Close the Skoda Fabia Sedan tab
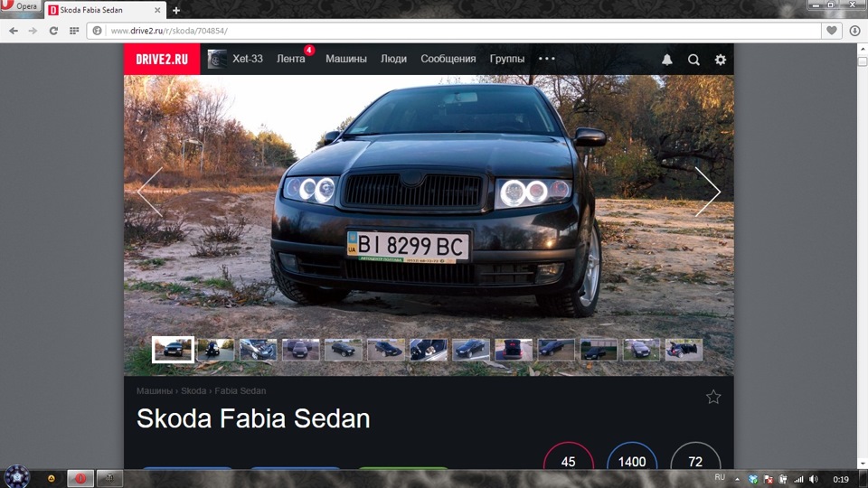Screen dimensions: 868x488 coord(157,10)
